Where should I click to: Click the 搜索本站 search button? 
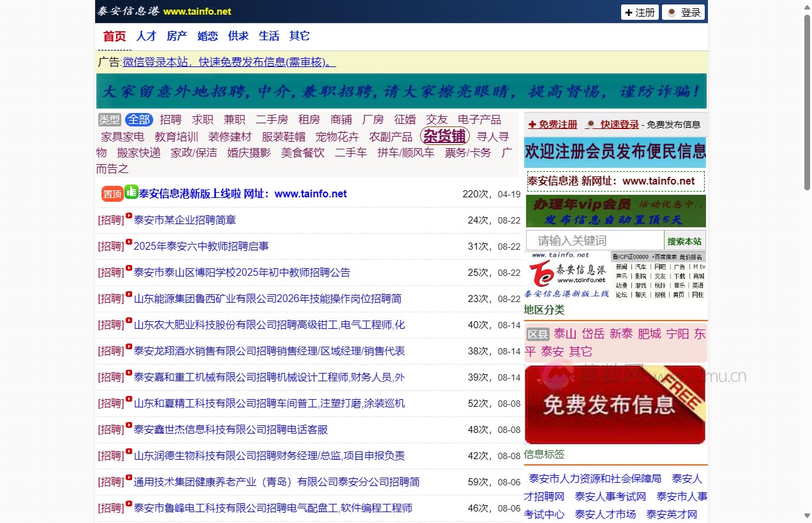(x=684, y=241)
